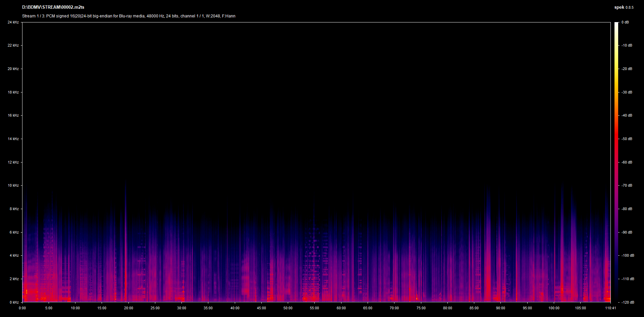Viewport: 644px width, 317px height.
Task: Click the 24 kHz frequency axis label
Action: [13, 22]
